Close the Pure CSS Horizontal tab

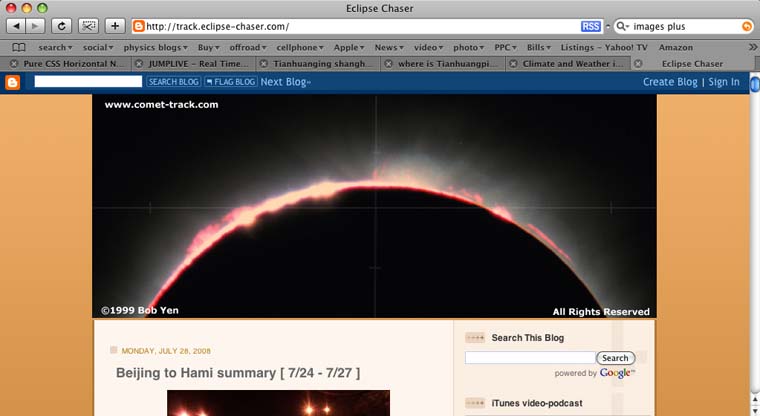[x=14, y=64]
